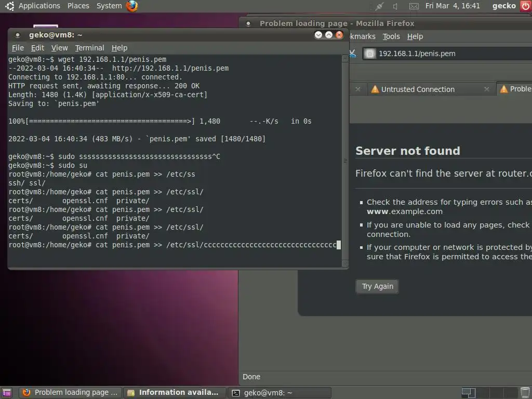Open the terminal Help menu

[x=119, y=48]
